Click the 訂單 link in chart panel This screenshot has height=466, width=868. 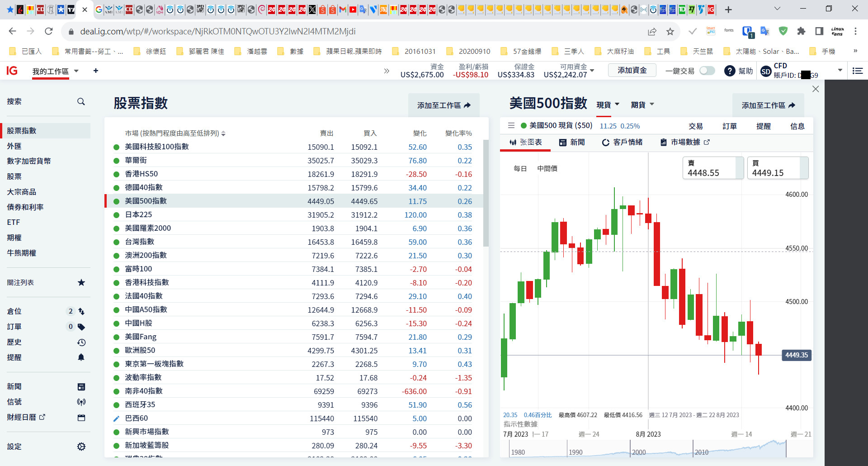tap(730, 126)
